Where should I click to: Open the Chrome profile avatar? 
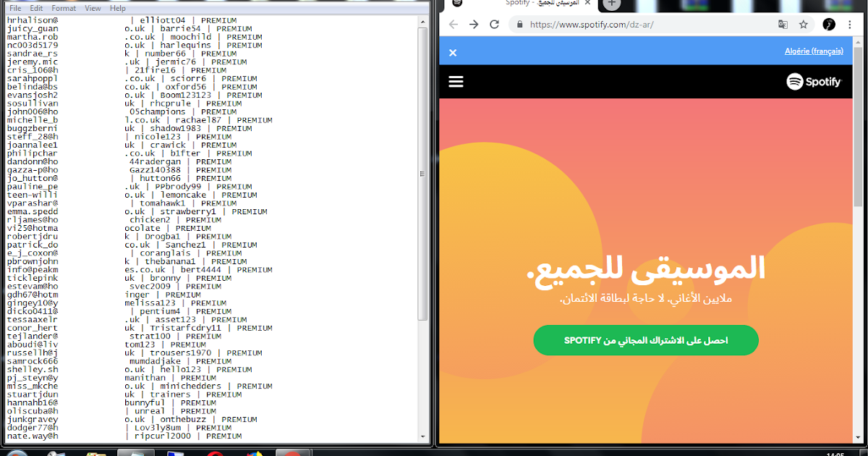829,24
